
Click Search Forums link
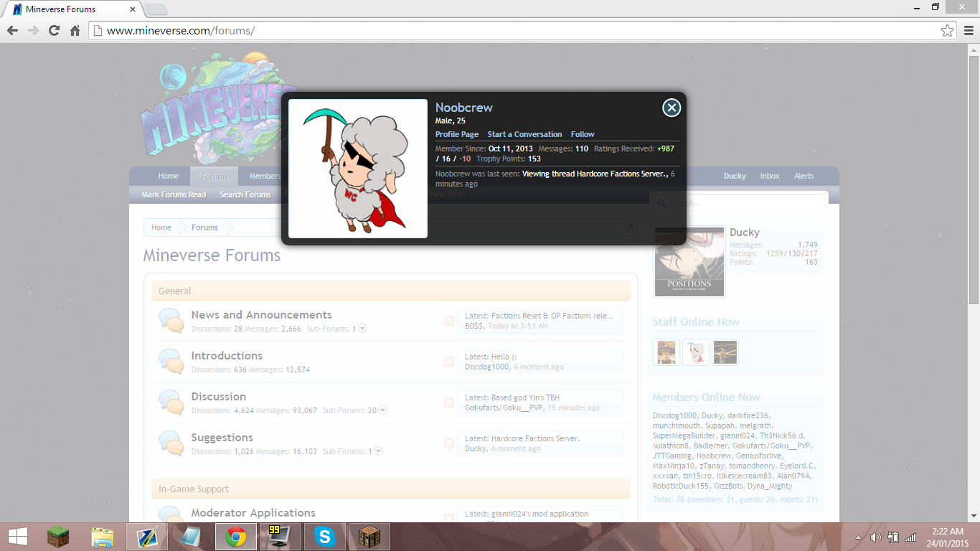pos(245,194)
